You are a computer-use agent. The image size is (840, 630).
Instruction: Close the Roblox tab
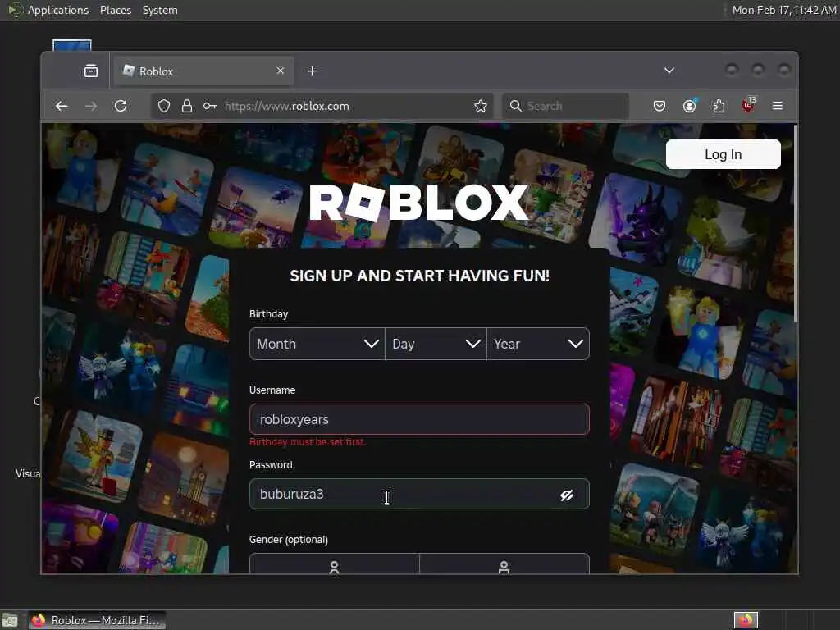click(x=281, y=71)
